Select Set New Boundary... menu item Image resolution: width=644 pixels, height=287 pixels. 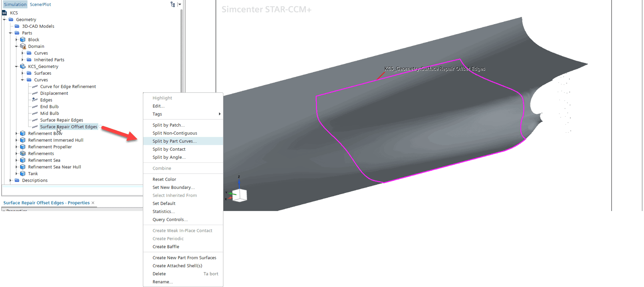pos(183,187)
